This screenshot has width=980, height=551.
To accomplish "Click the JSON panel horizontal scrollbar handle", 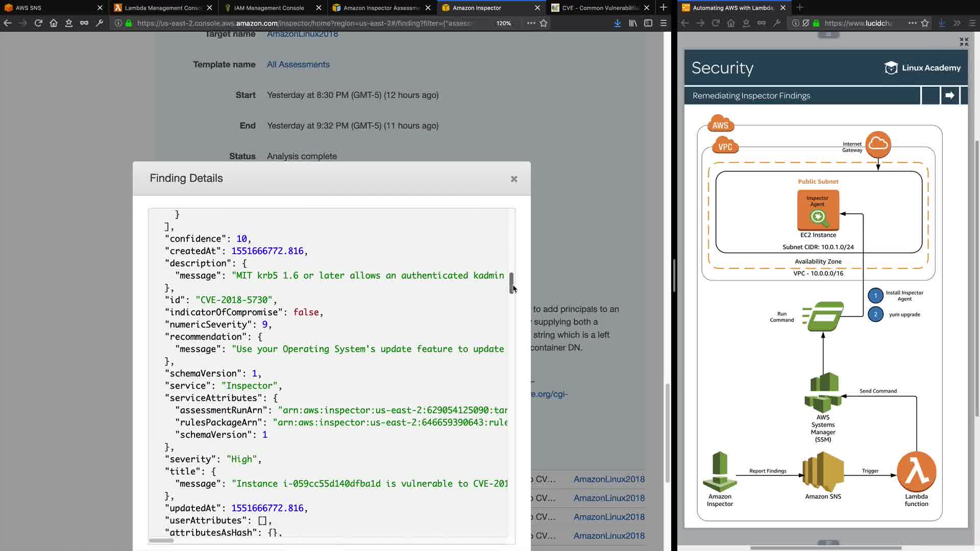I will [161, 540].
